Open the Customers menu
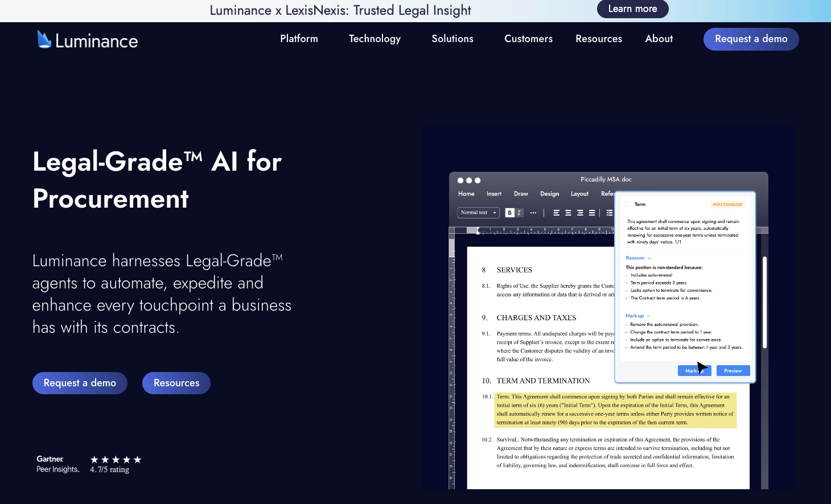 pyautogui.click(x=528, y=39)
